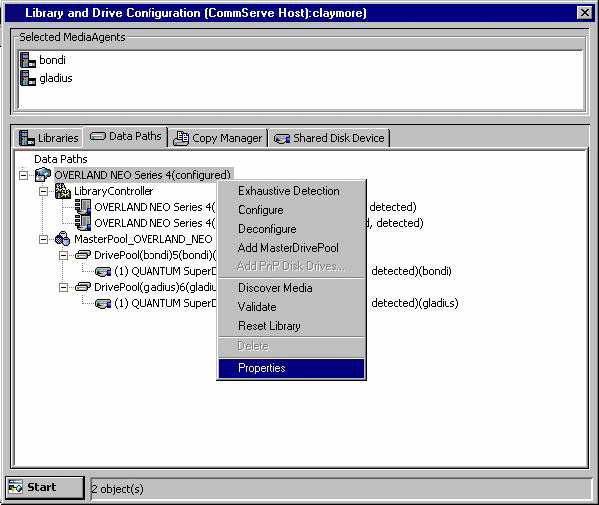
Task: Click the 2 object(s) status text
Action: (x=117, y=489)
